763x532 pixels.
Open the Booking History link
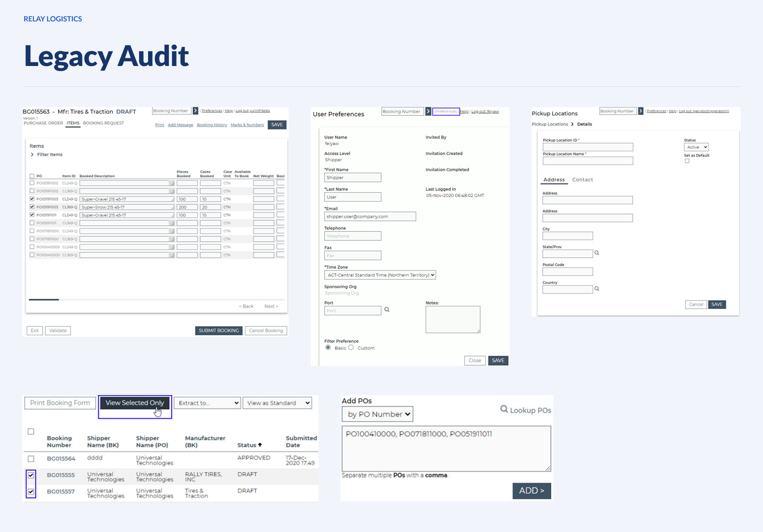pos(212,125)
